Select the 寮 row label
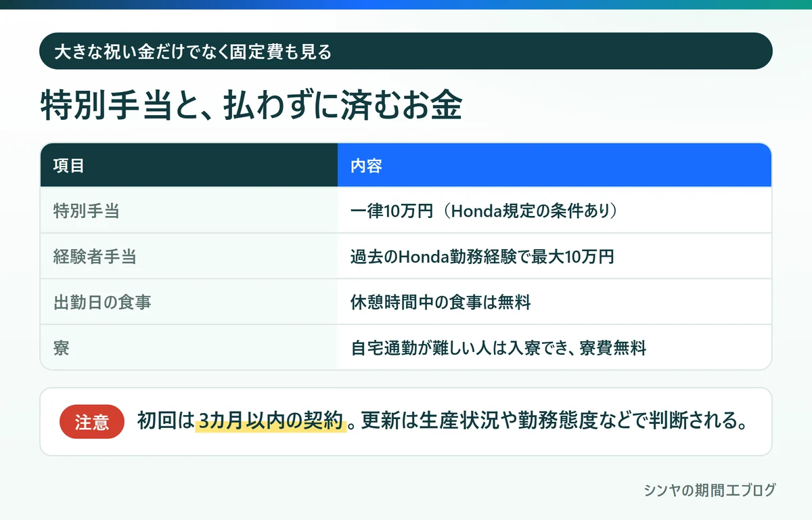 point(61,348)
